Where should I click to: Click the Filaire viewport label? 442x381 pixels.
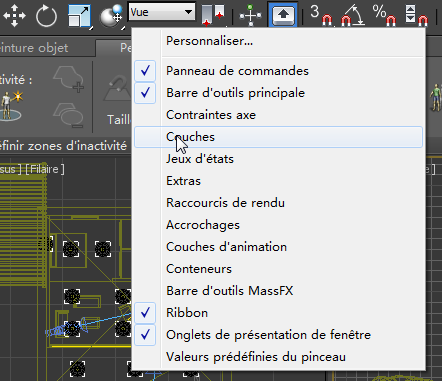[x=45, y=169]
